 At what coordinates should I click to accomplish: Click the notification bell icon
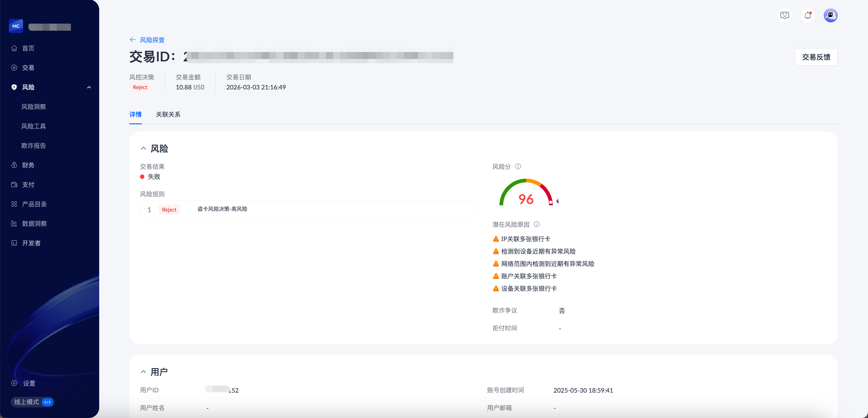click(x=808, y=15)
